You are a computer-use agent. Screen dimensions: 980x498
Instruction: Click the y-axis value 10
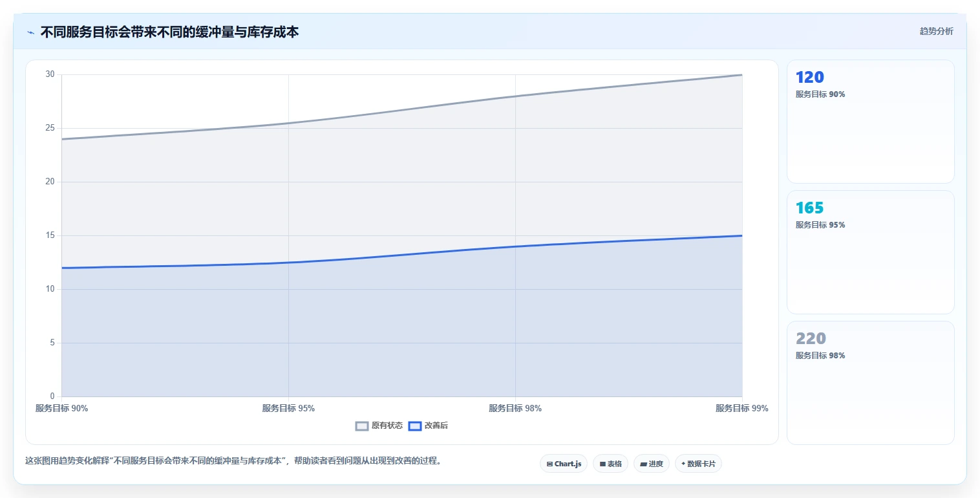50,289
